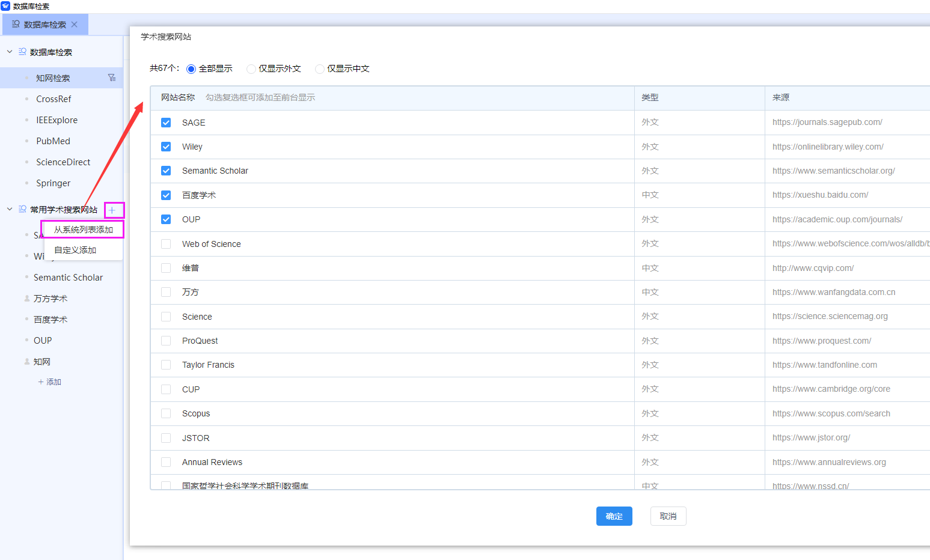Uncheck the OUP checkbox in the table
This screenshot has height=560, width=930.
pyautogui.click(x=166, y=219)
